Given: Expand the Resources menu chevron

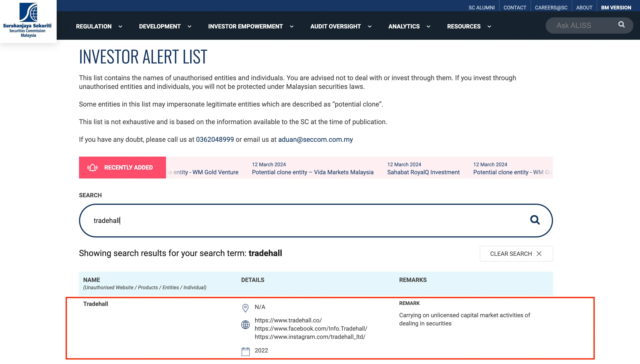Looking at the screenshot, I should pos(489,27).
